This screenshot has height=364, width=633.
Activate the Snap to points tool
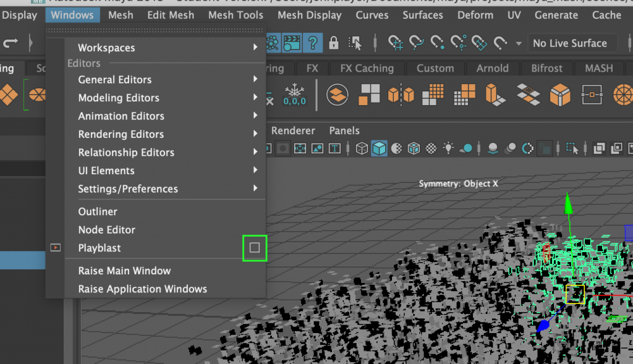(437, 43)
